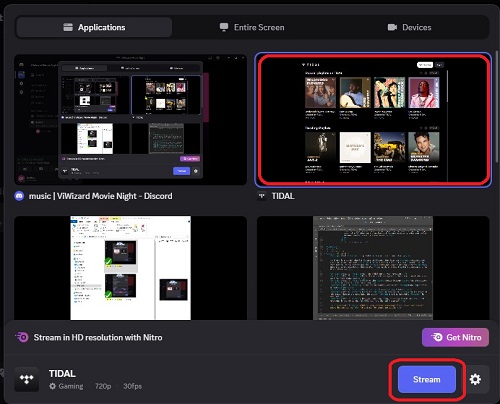Click the 'Gaming' preset text
The height and width of the screenshot is (404, 500).
[71, 386]
